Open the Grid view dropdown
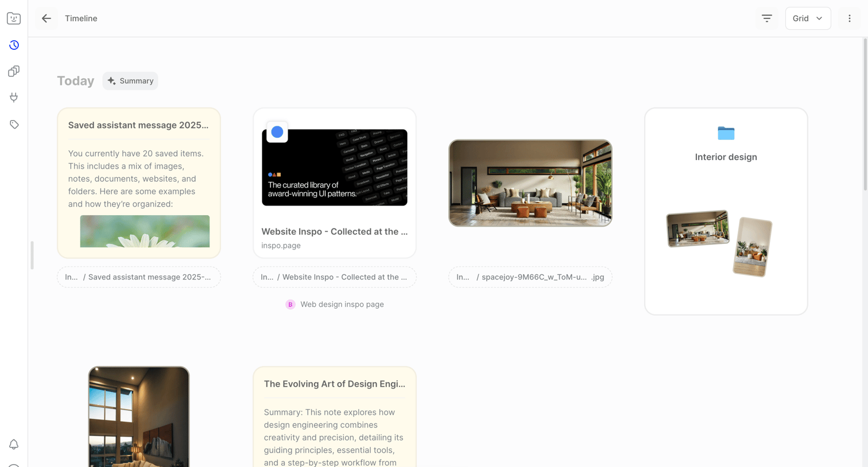868x467 pixels. 808,18
